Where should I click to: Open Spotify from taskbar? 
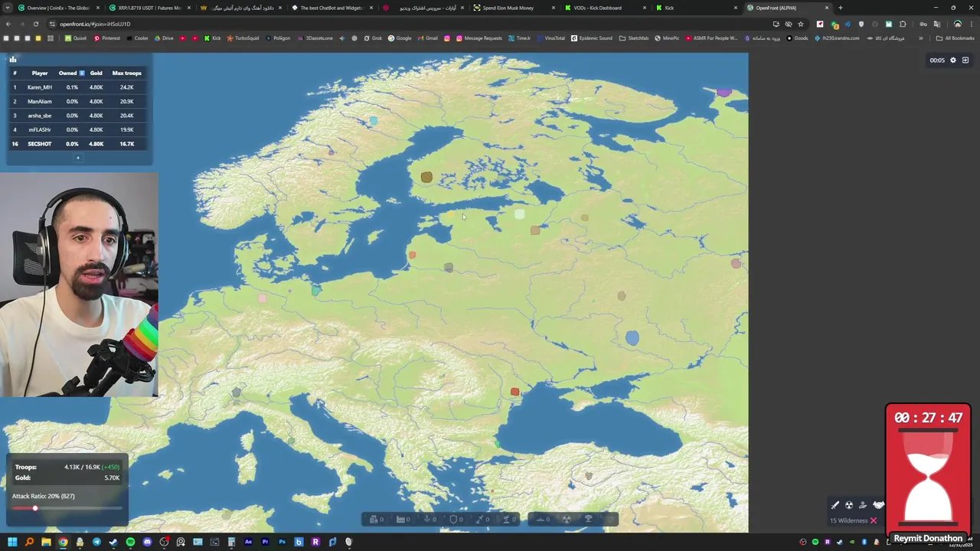pyautogui.click(x=130, y=542)
